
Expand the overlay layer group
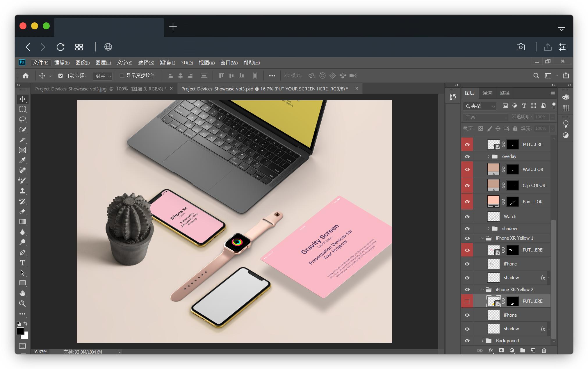coord(489,156)
